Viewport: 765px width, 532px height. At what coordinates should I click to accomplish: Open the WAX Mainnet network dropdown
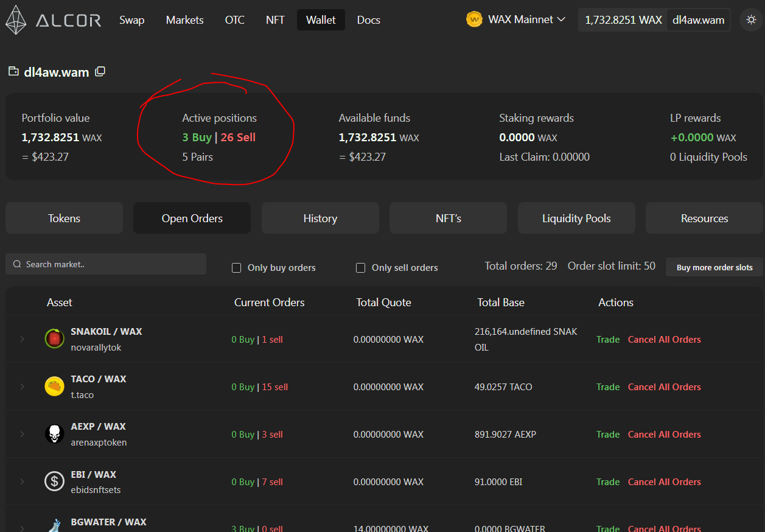pos(516,19)
